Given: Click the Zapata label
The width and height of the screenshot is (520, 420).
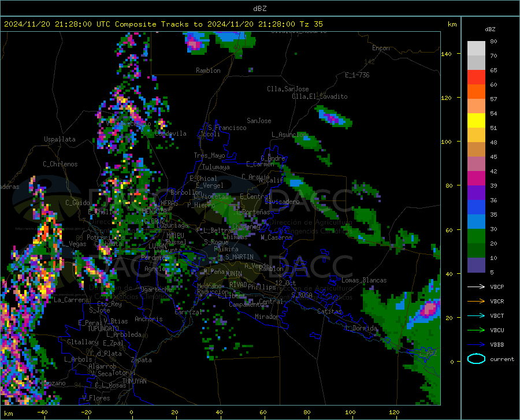Looking at the screenshot, I should coord(142,360).
